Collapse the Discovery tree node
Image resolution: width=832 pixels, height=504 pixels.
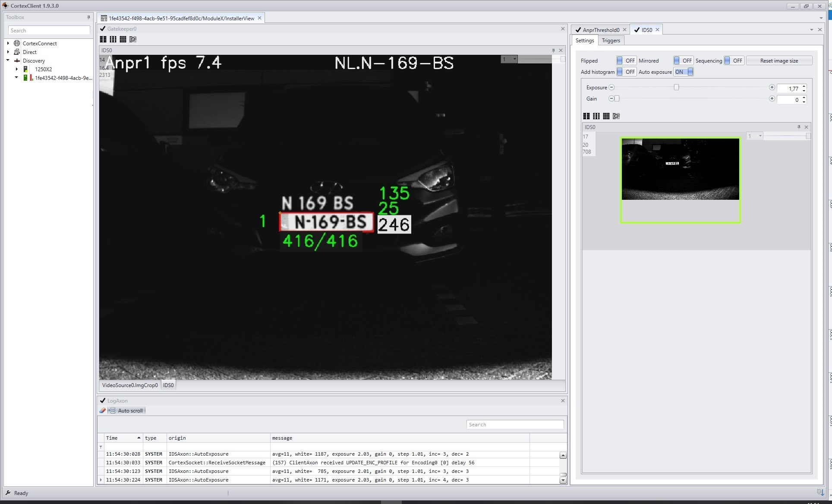pos(8,61)
